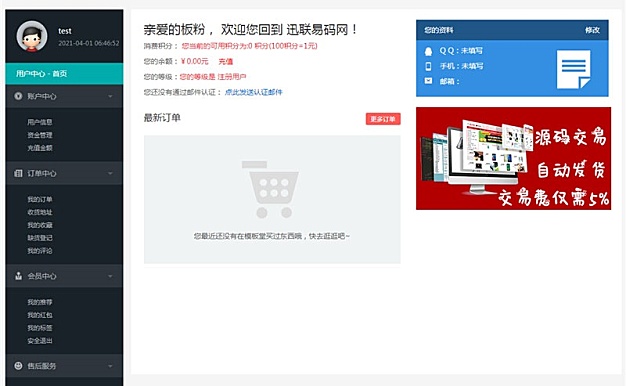Click the 邮箱 : label line
The width and height of the screenshot is (626, 386).
pos(450,81)
